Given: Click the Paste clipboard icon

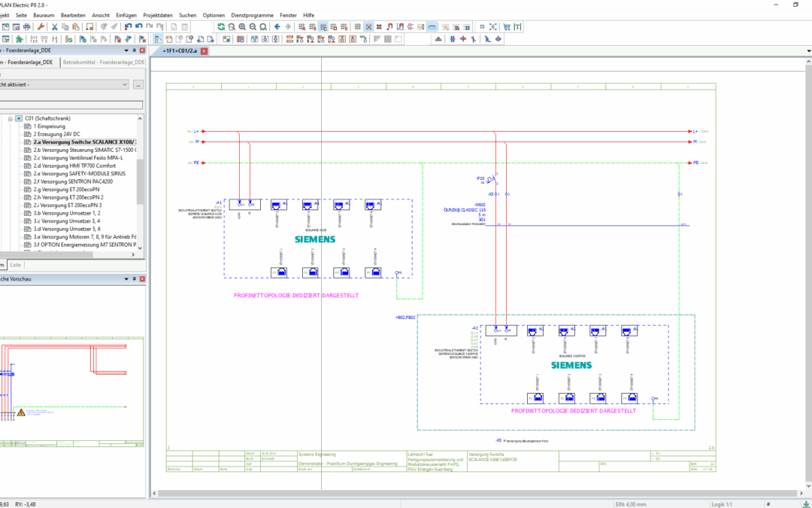Looking at the screenshot, I should click(75, 27).
